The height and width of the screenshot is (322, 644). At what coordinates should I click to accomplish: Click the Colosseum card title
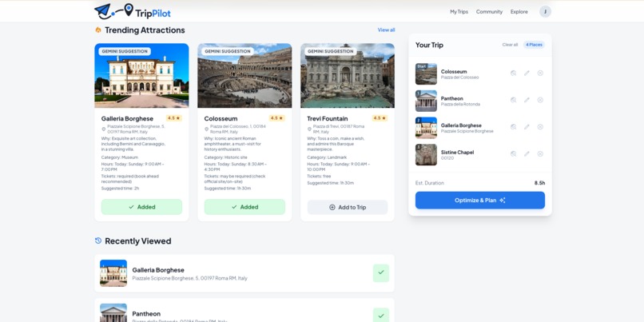[221, 119]
